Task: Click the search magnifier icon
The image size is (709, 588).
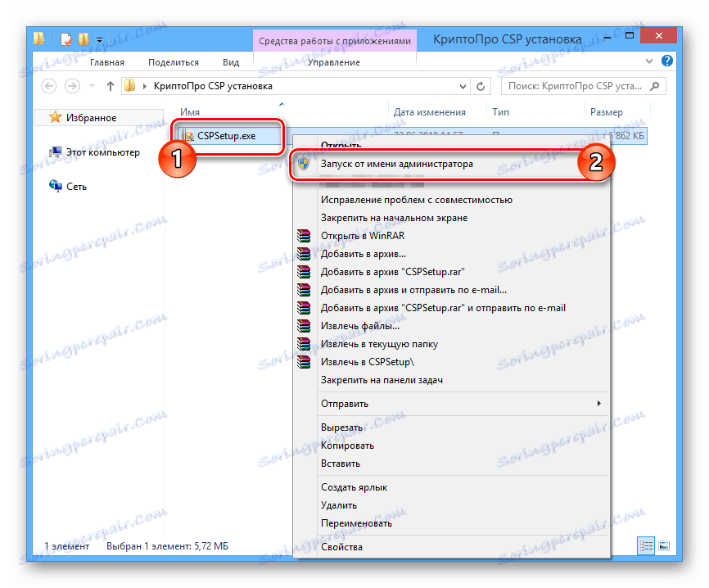Action: click(x=654, y=86)
